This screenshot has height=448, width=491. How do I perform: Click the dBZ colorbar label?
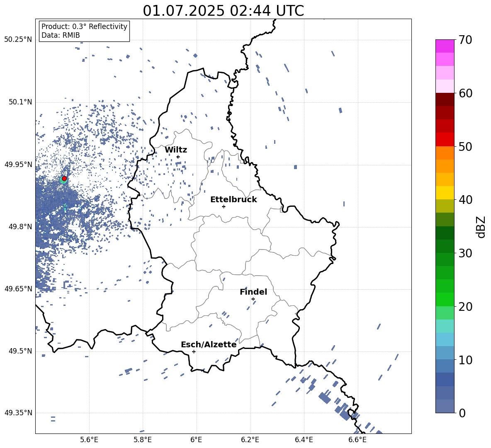point(481,227)
